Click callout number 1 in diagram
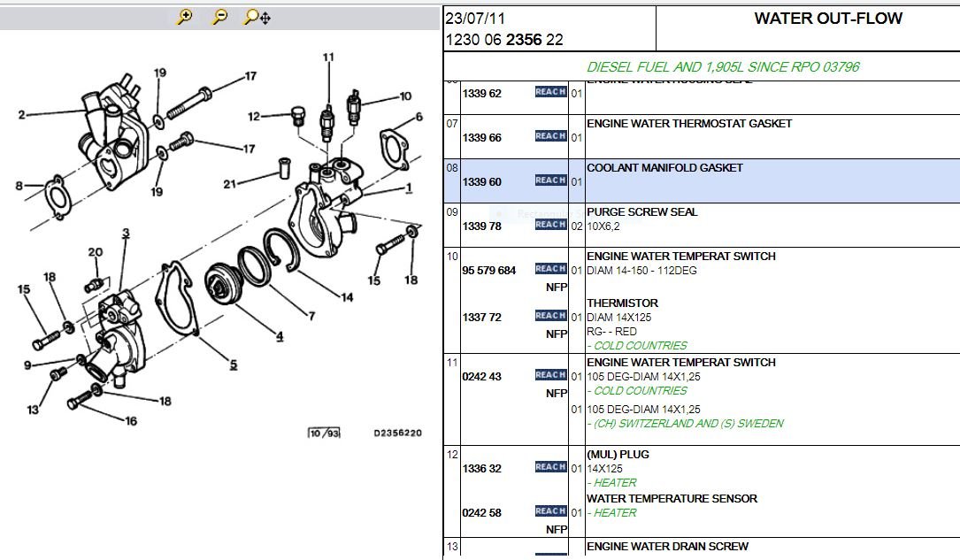960x560 pixels. [409, 188]
